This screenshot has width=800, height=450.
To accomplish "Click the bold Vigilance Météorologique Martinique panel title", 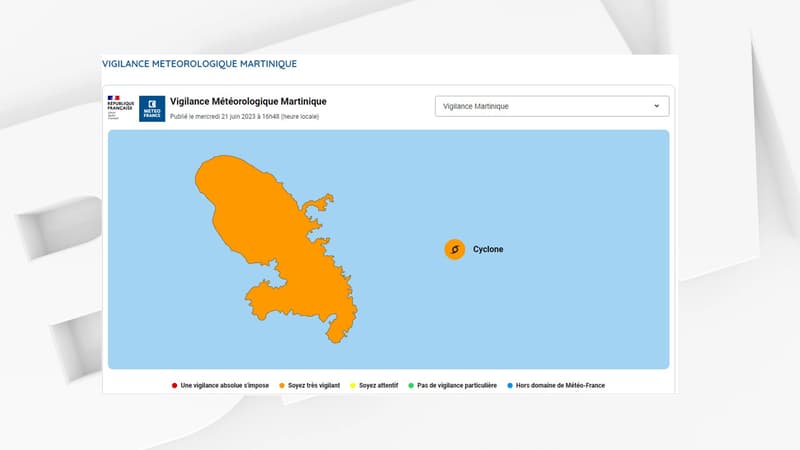I will (x=249, y=101).
